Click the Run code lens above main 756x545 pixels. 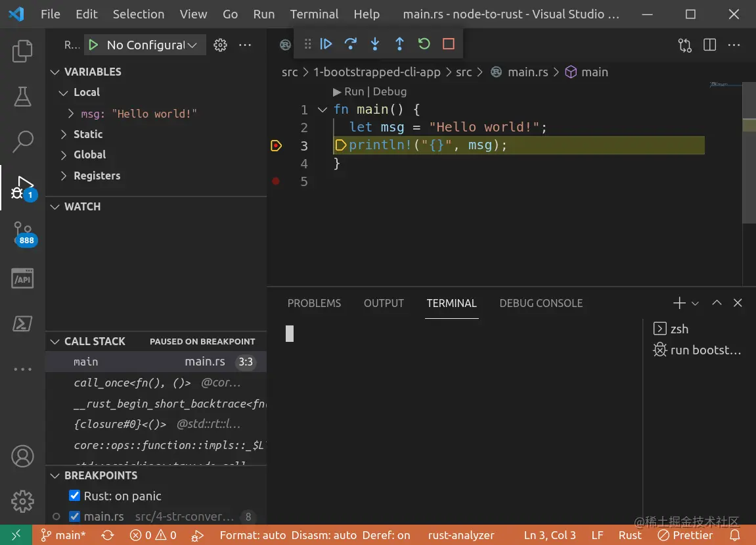pos(348,91)
